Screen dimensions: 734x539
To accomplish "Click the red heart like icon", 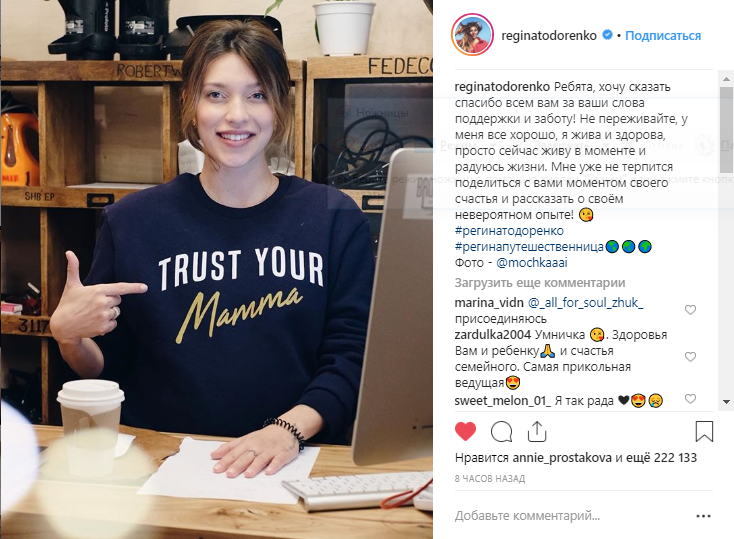I will point(465,431).
